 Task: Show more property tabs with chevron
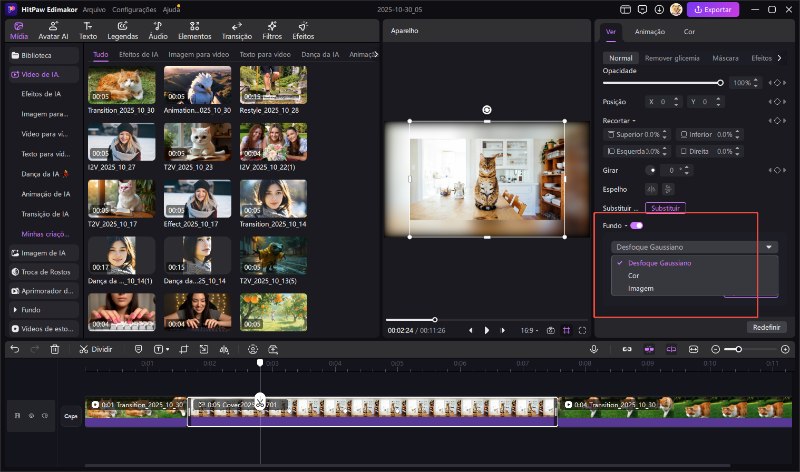point(779,58)
